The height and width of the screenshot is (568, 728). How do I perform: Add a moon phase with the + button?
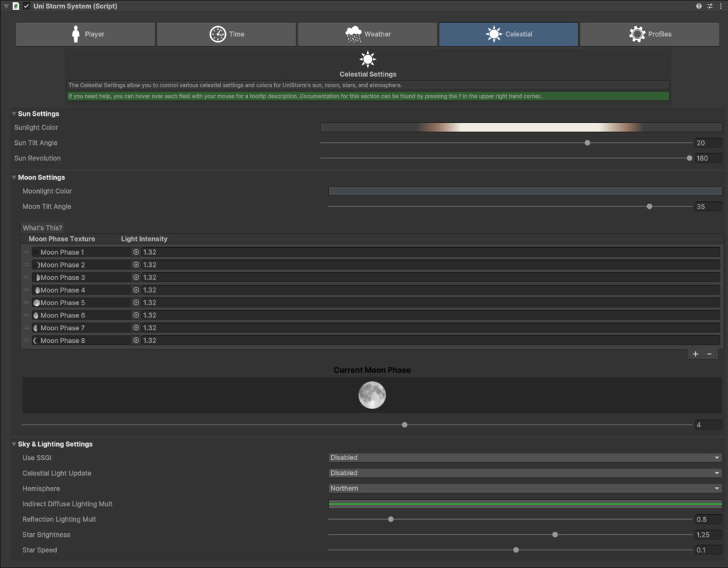point(695,354)
